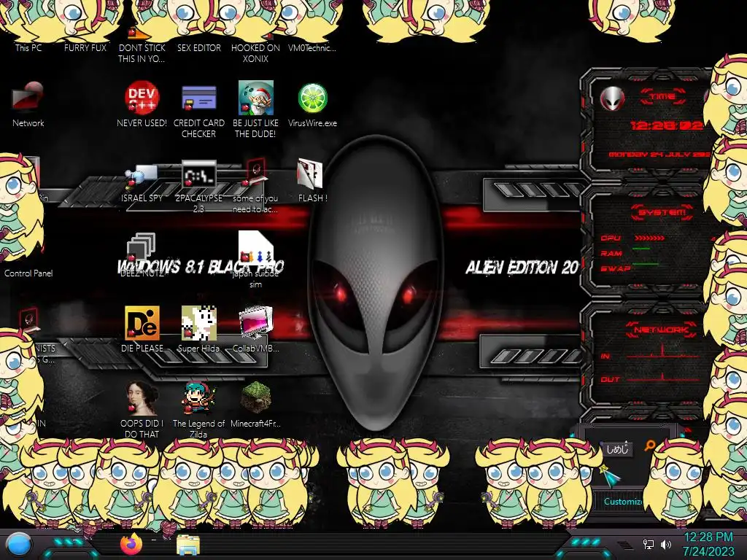Select the 'DONT STICK THIS IN YO...' label
The width and height of the screenshot is (747, 560).
[x=142, y=53]
